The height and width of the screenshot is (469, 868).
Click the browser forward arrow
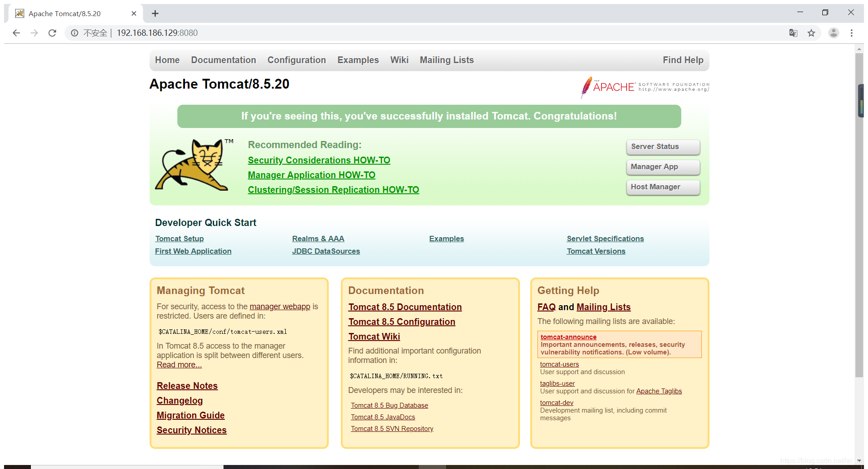click(34, 33)
